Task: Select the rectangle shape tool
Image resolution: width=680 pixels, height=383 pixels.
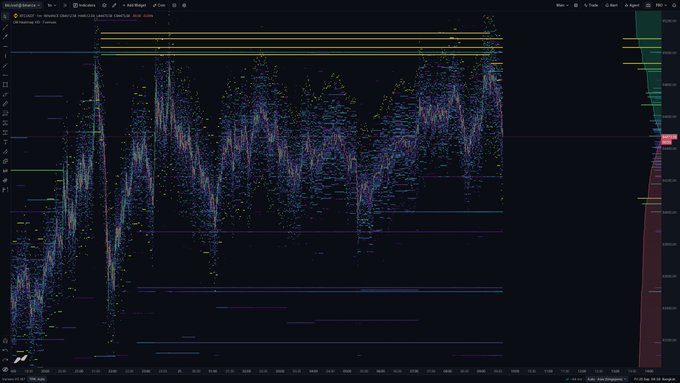Action: [x=5, y=85]
